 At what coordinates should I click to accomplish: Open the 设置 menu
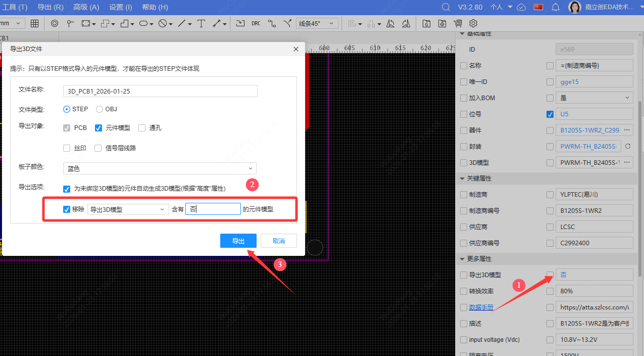click(x=120, y=7)
